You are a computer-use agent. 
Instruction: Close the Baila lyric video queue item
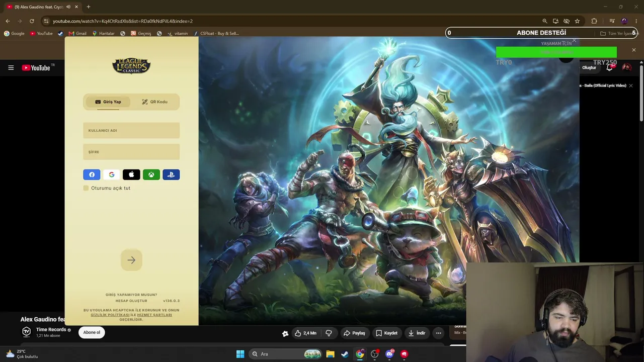[x=631, y=85]
